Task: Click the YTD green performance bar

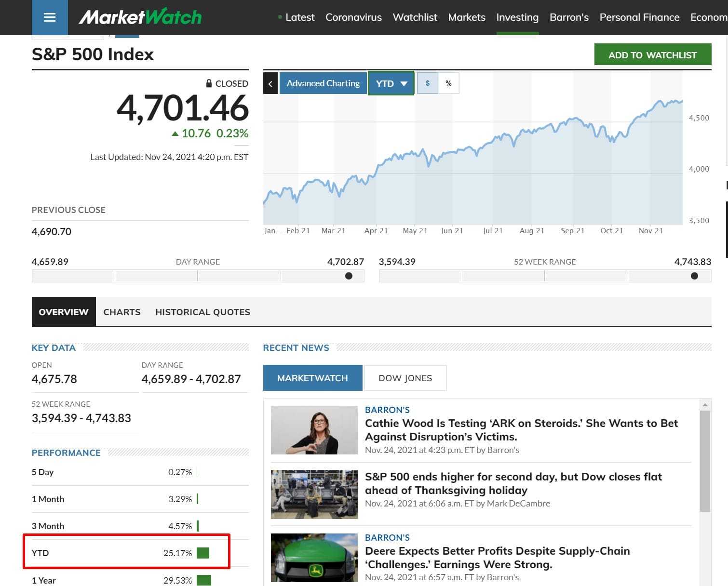Action: (203, 553)
